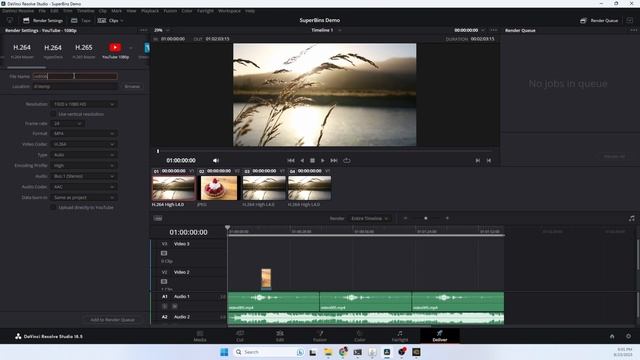The width and height of the screenshot is (640, 360).
Task: Play the timeline forward
Action: click(x=323, y=160)
